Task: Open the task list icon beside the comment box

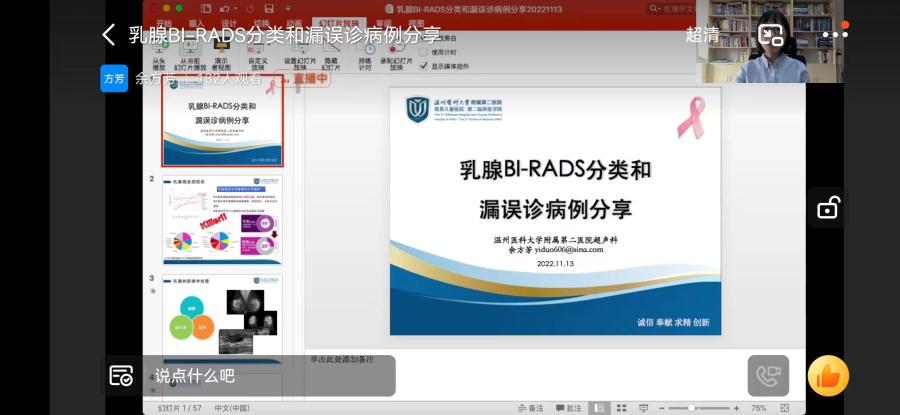Action: (121, 376)
